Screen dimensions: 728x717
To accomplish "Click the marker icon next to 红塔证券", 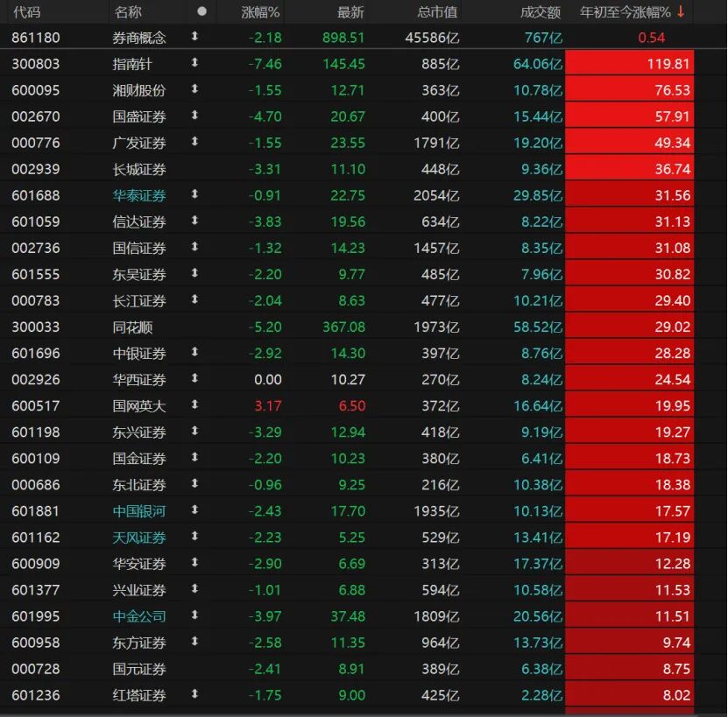I will tap(194, 695).
